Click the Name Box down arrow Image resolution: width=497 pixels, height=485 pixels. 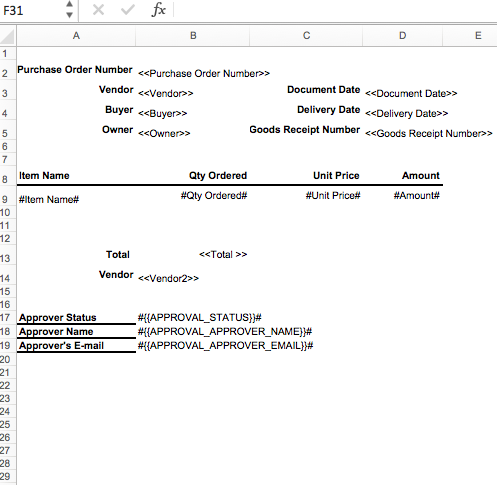(x=69, y=15)
